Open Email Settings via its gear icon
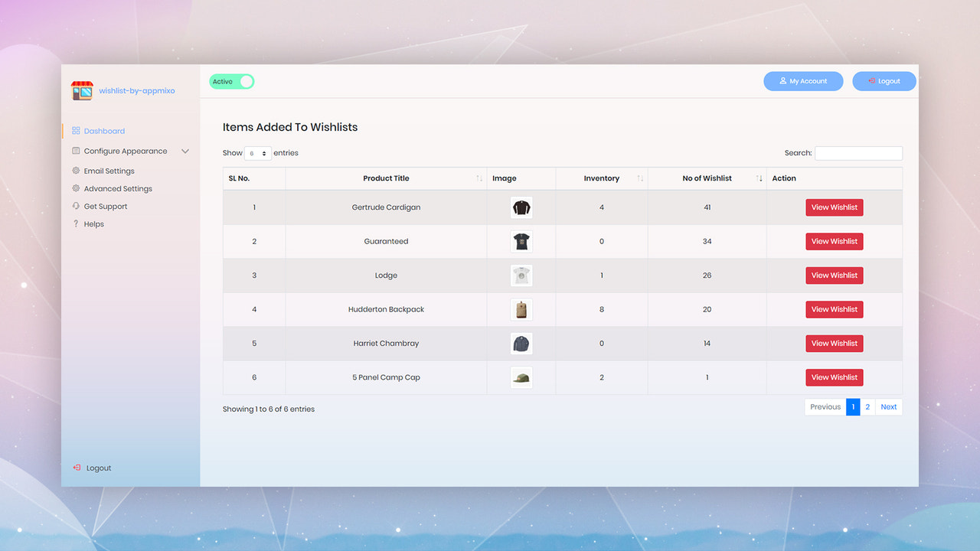This screenshot has width=980, height=551. pyautogui.click(x=77, y=171)
